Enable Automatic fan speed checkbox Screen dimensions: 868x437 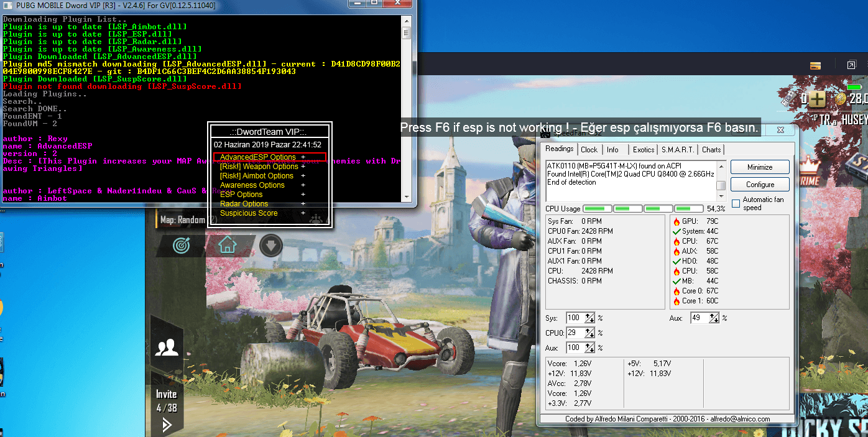[x=736, y=203]
